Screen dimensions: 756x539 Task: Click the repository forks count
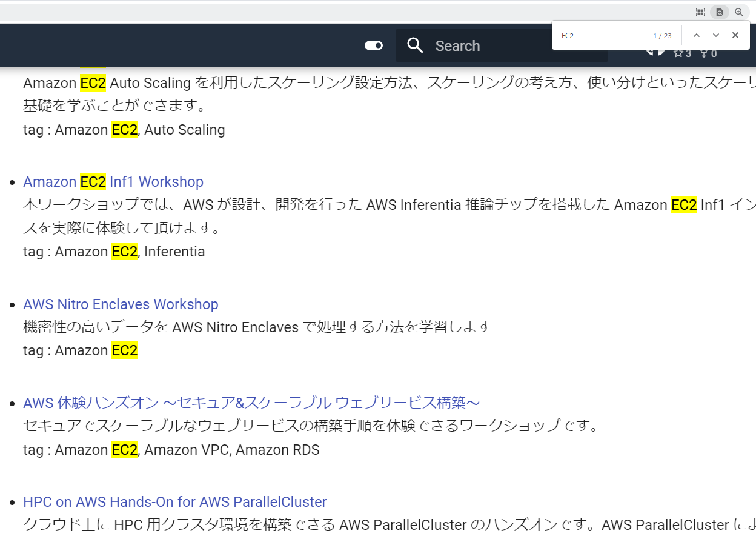pyautogui.click(x=709, y=53)
